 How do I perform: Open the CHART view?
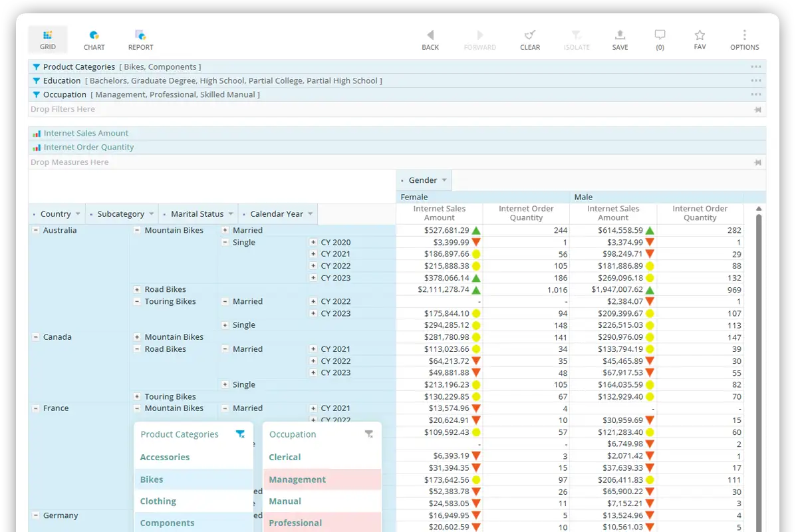94,40
